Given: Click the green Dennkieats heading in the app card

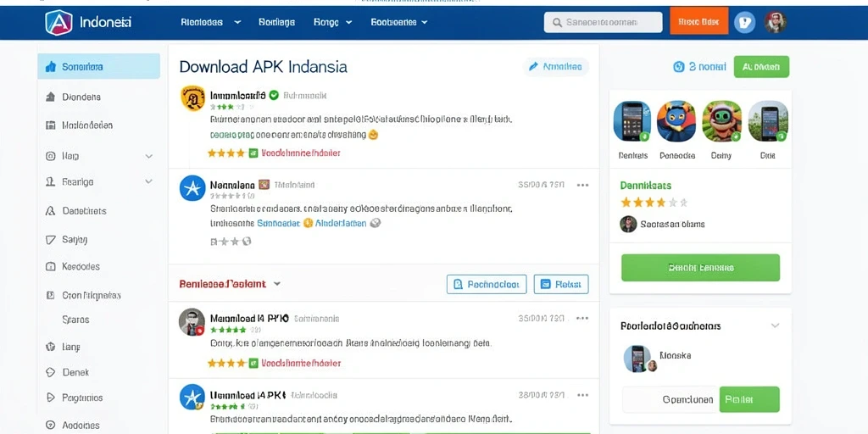Looking at the screenshot, I should click(x=645, y=186).
